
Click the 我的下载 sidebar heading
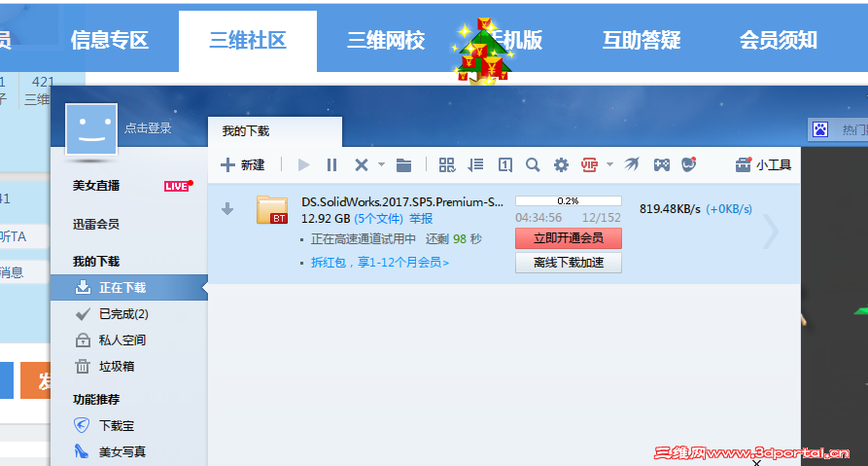click(x=96, y=262)
